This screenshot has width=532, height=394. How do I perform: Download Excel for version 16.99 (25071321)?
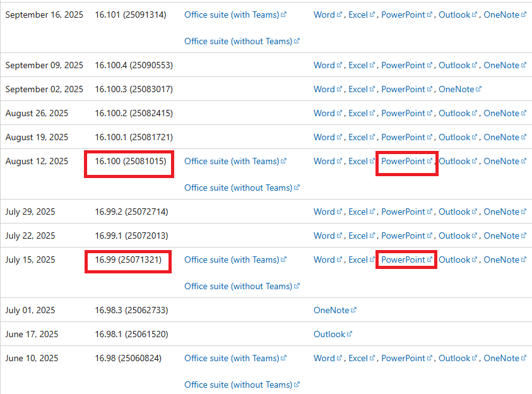point(362,260)
